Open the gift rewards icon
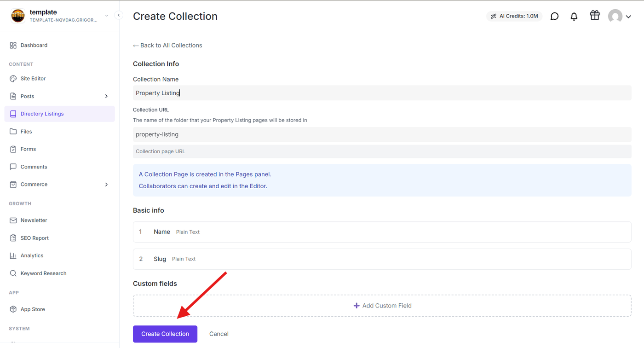 [x=595, y=15]
